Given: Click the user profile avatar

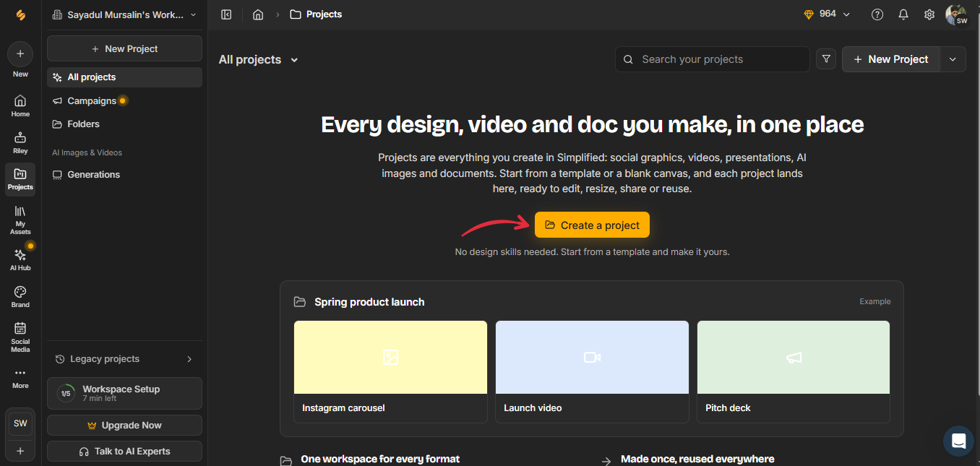Looking at the screenshot, I should 956,15.
